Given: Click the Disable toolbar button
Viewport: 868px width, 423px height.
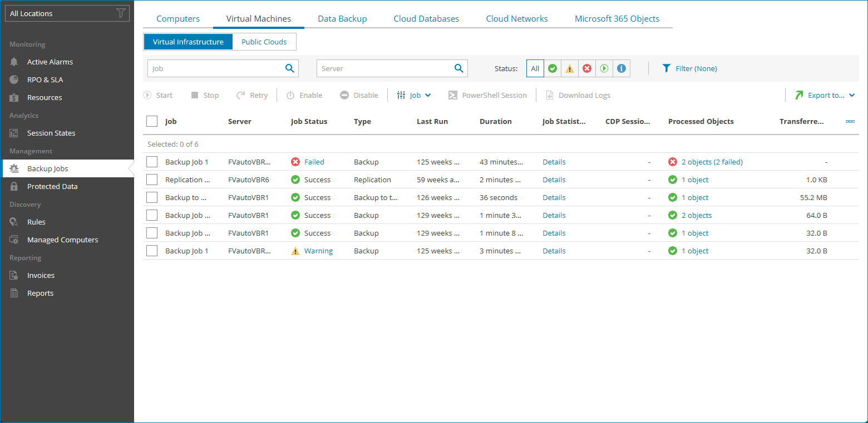Looking at the screenshot, I should tap(359, 95).
